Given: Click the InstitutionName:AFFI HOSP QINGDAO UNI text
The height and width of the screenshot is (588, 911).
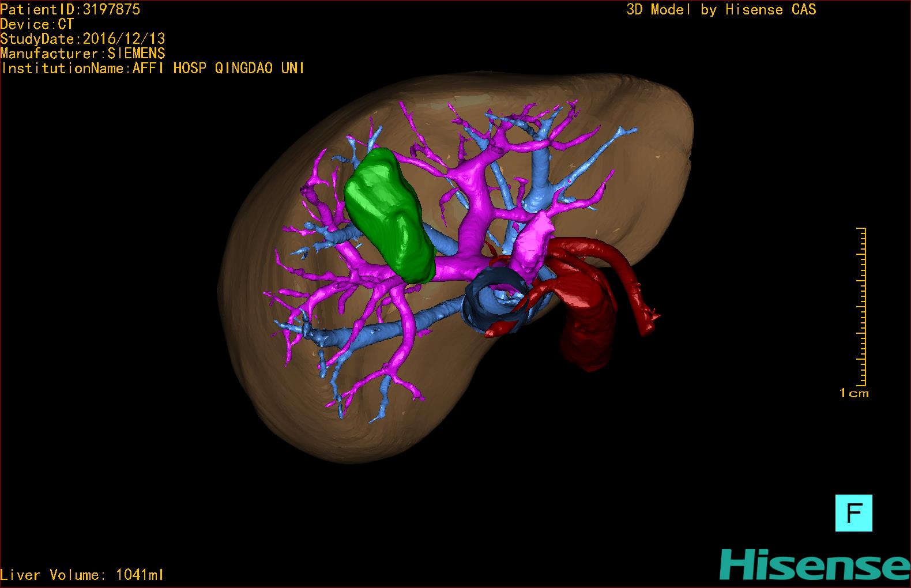Looking at the screenshot, I should click(x=153, y=68).
